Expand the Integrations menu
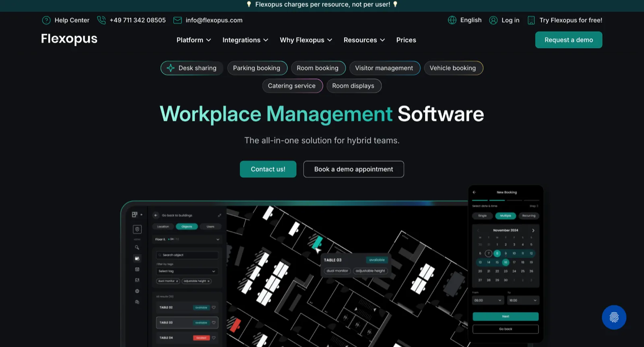 (245, 40)
